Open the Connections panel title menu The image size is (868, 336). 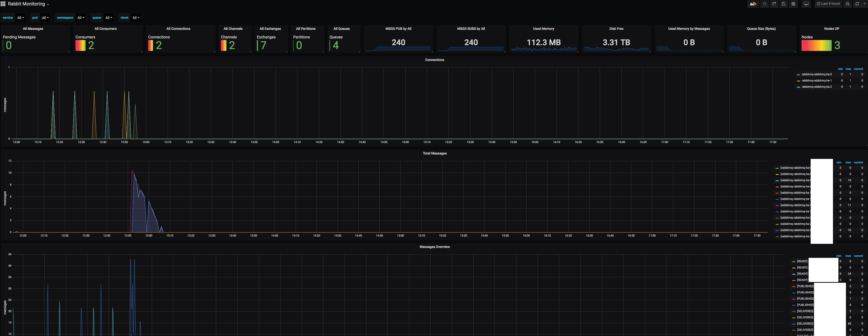click(x=434, y=60)
